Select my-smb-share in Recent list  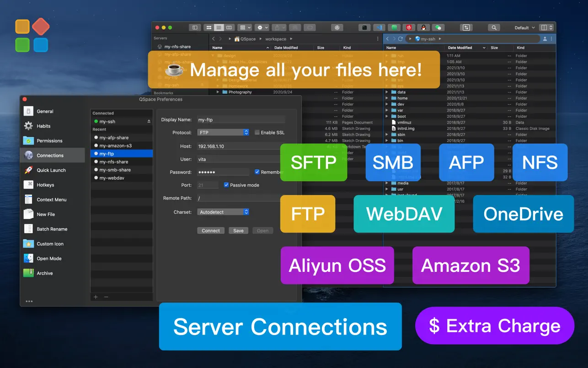121,170
